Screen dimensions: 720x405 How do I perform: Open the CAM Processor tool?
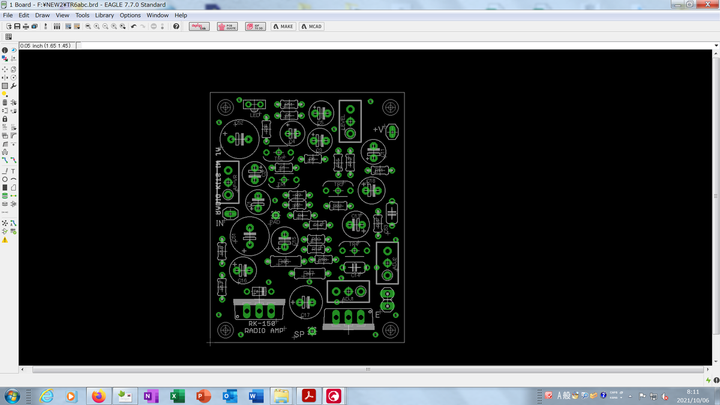point(34,26)
